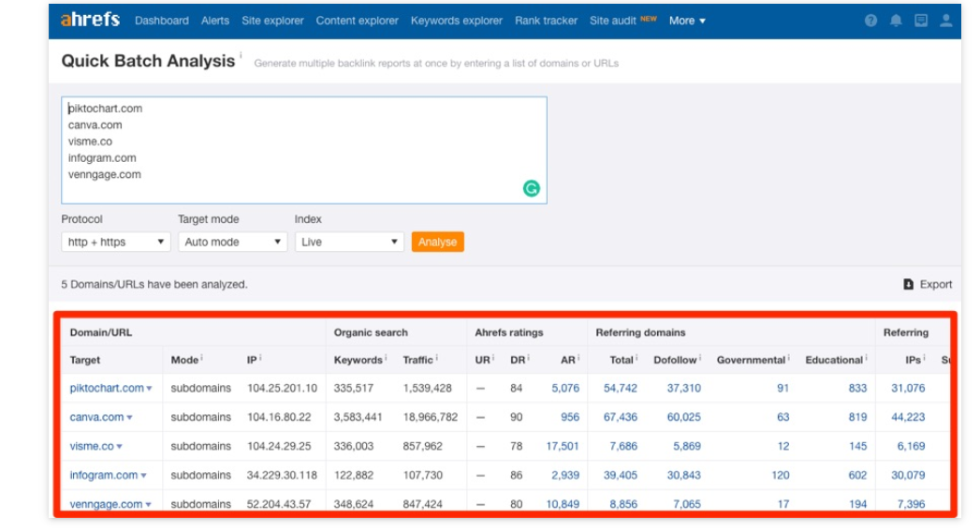Click piktochart dofollow value 37,310
Image resolution: width=980 pixels, height=532 pixels.
[683, 388]
